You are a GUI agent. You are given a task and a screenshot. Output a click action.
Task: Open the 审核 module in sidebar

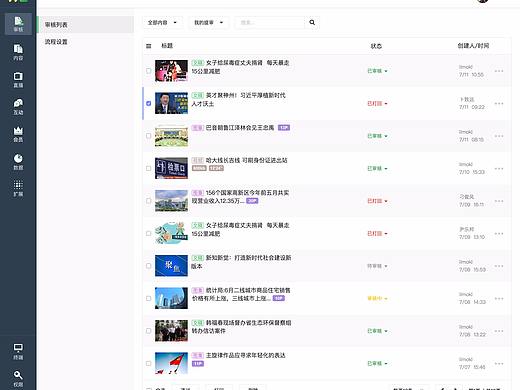tap(18, 24)
